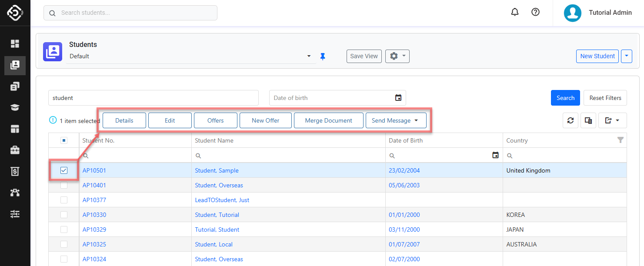This screenshot has height=266, width=644.
Task: Click the pin view icon
Action: [323, 57]
